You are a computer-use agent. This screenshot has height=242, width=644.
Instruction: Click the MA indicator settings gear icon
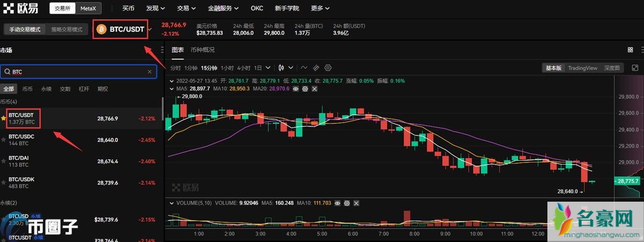point(305,89)
